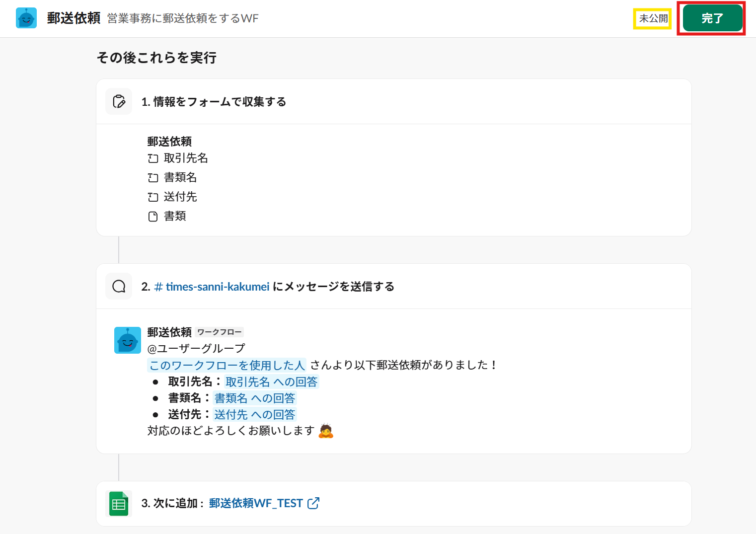
Task: Click the Google Sheets icon in step 3
Action: click(119, 504)
